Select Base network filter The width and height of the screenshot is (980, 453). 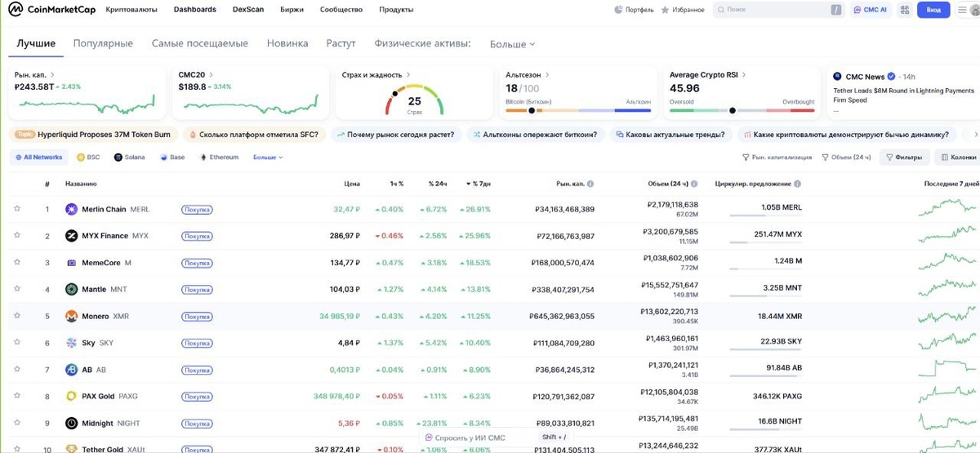pos(171,157)
